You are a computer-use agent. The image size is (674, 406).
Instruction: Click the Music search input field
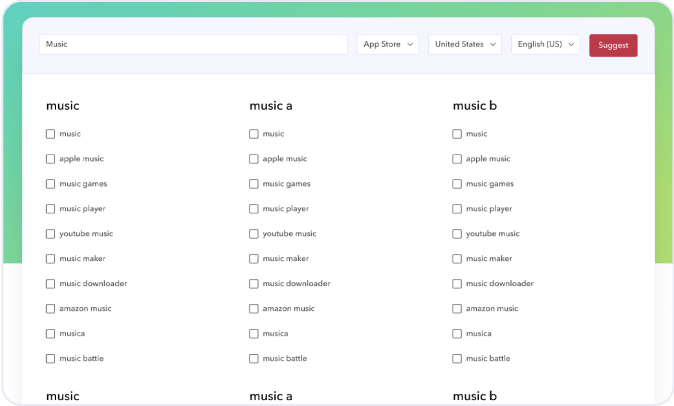click(193, 45)
